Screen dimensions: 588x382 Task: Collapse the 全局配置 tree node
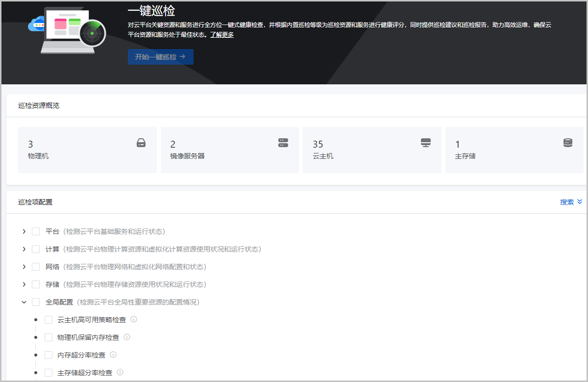pyautogui.click(x=24, y=302)
